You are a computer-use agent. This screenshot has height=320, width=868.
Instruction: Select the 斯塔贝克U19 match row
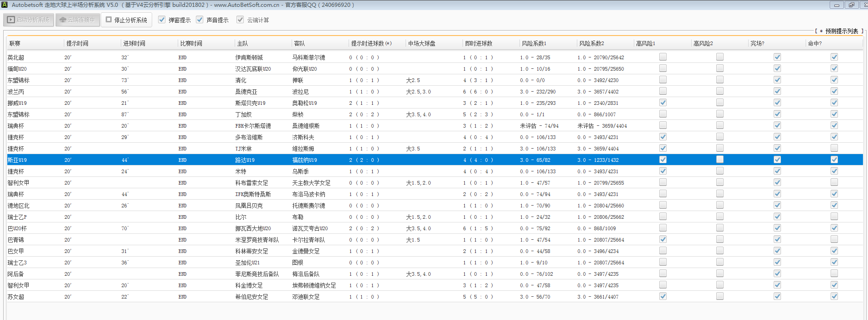pos(250,103)
